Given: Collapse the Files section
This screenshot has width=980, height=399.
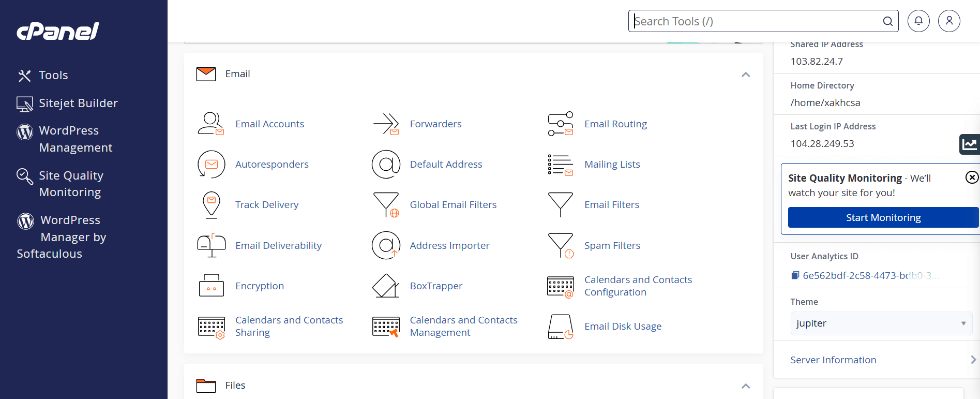Looking at the screenshot, I should tap(745, 386).
